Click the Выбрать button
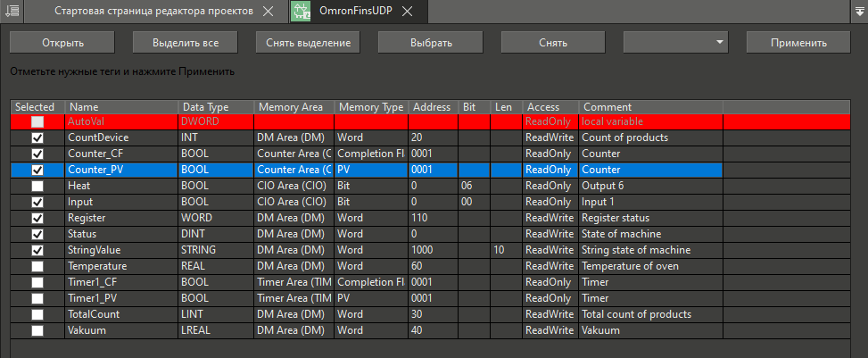Viewport: 868px width, 358px height. 431,42
